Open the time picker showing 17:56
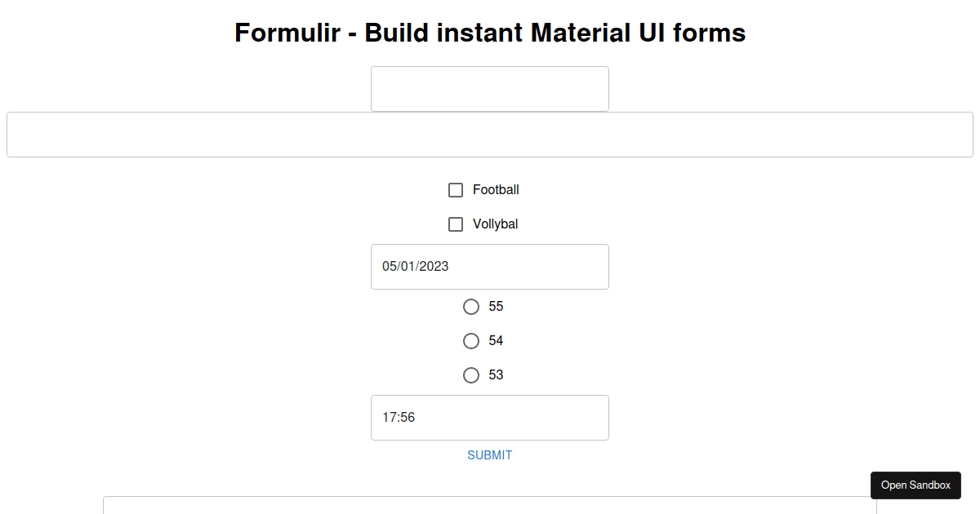 click(x=489, y=417)
